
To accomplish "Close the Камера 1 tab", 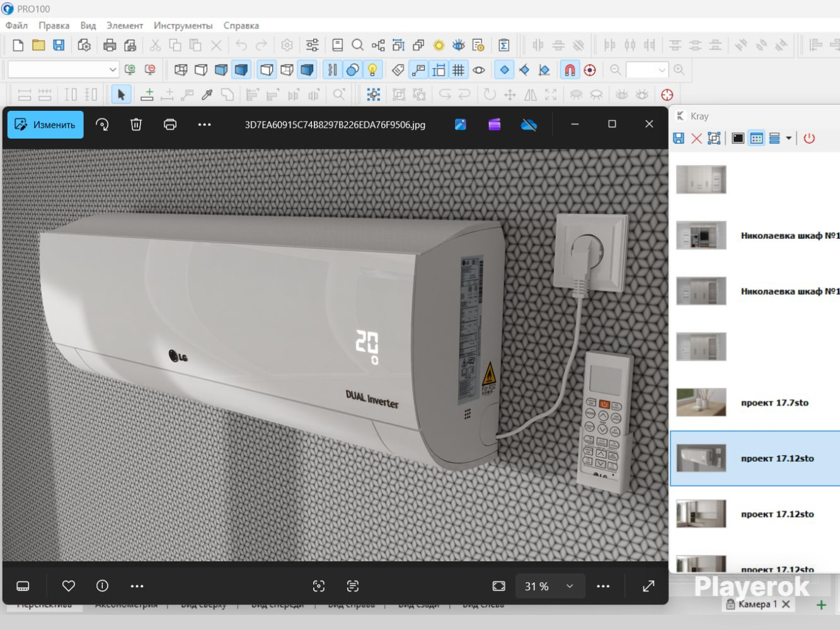I will click(x=786, y=604).
